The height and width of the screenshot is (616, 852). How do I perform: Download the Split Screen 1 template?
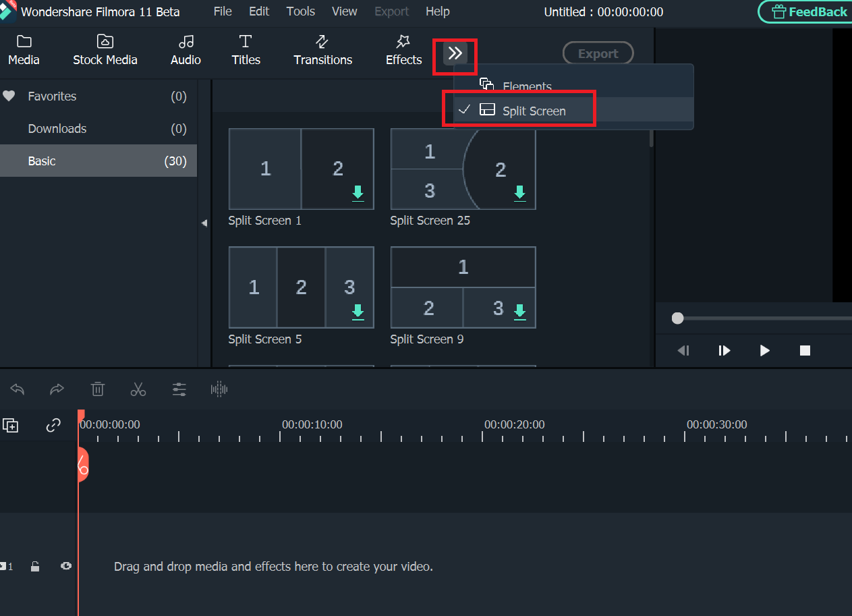(x=358, y=194)
